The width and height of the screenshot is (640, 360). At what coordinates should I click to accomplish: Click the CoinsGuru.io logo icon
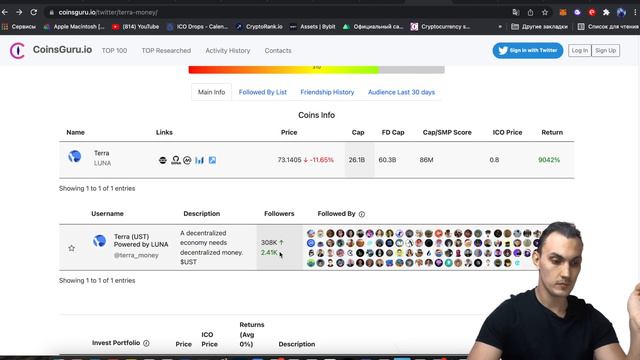click(x=17, y=51)
